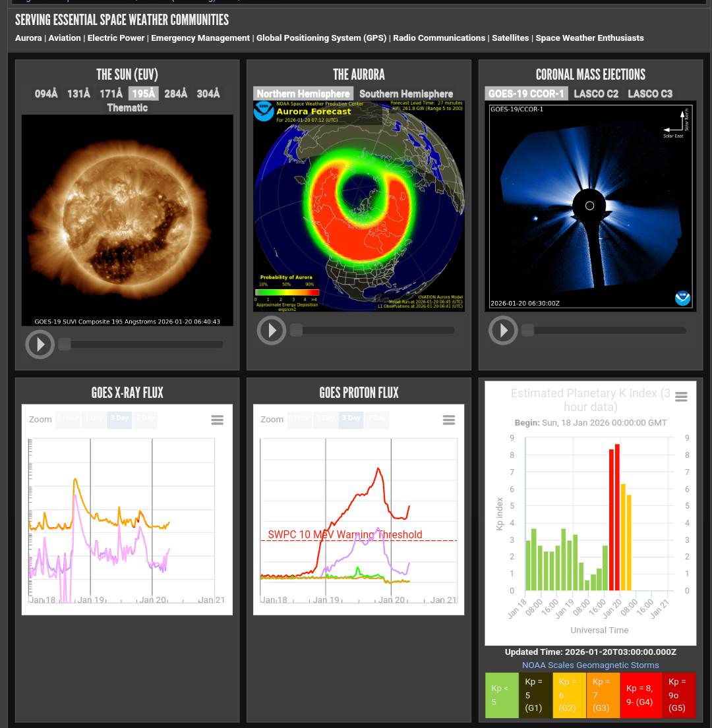
Task: Open the Sun EUV 195 image
Action: pyautogui.click(x=127, y=220)
